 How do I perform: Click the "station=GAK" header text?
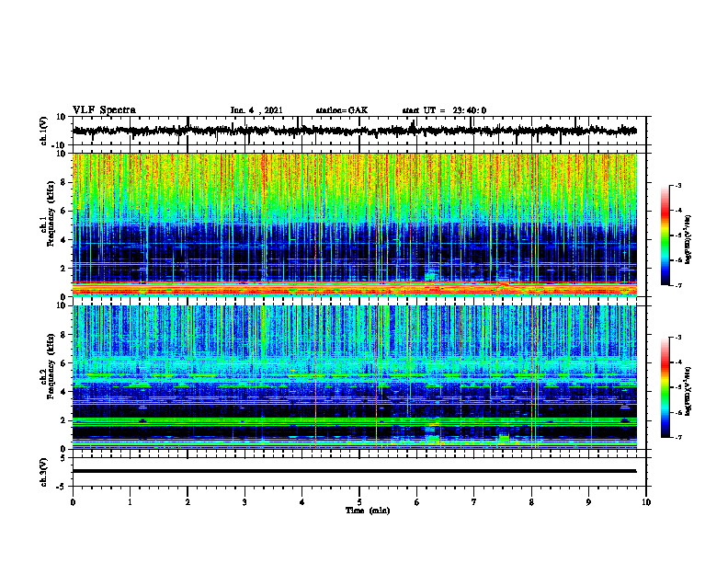(342, 110)
